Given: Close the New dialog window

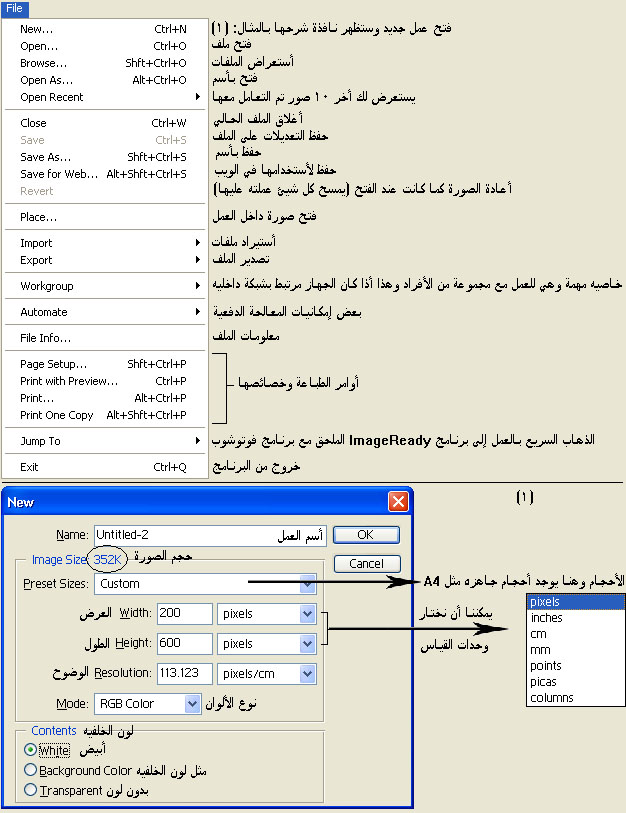Looking at the screenshot, I should click(x=398, y=501).
